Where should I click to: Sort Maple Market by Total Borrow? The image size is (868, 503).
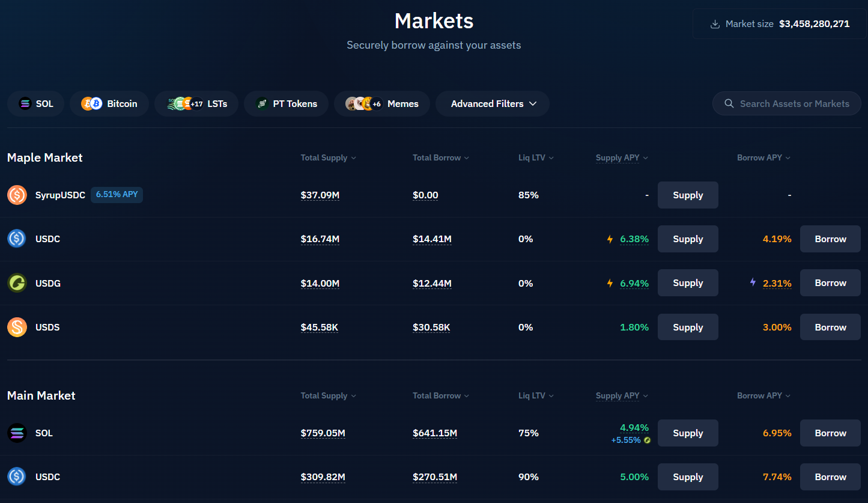tap(441, 157)
